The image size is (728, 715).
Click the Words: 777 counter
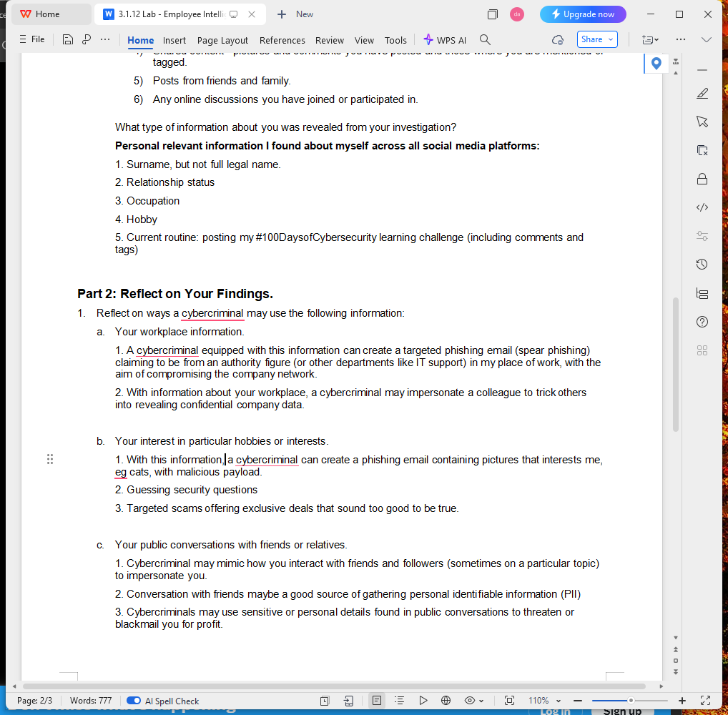point(91,701)
